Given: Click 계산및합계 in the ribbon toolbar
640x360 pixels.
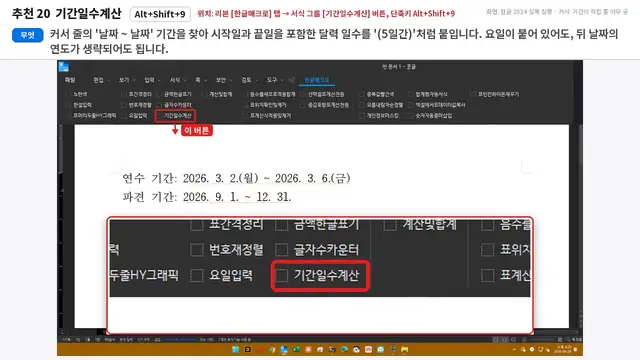Looking at the screenshot, I should (x=218, y=94).
